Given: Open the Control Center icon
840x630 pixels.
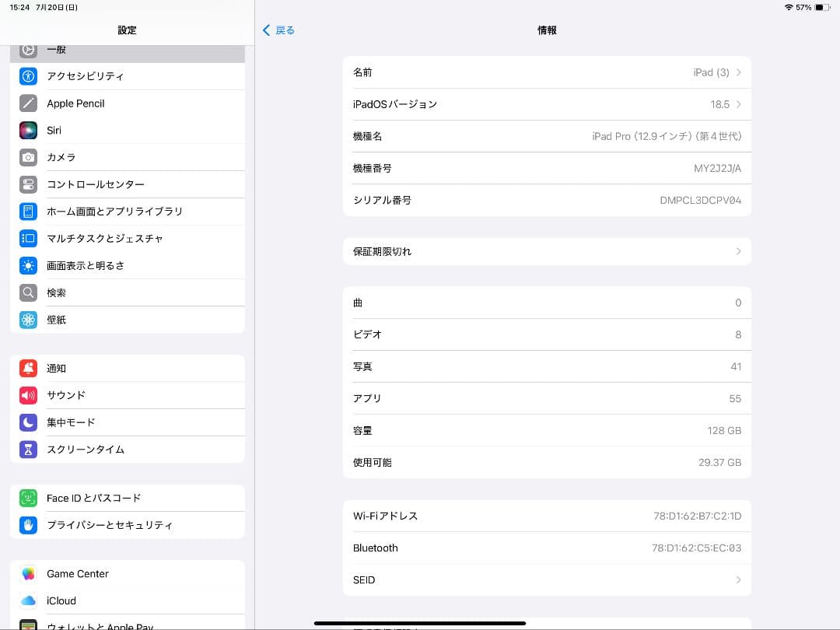Looking at the screenshot, I should click(x=28, y=184).
